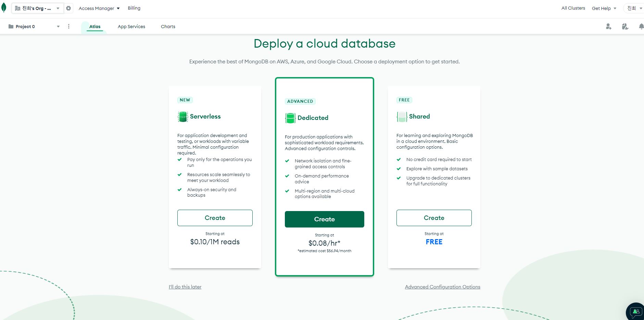This screenshot has width=644, height=320.
Task: Click "Always-on security and backups" feature
Action: pos(212,193)
